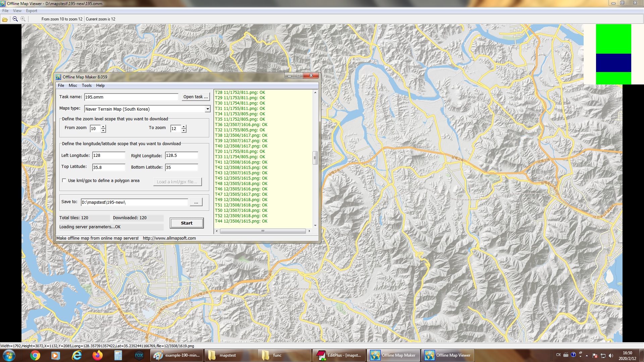Open the Action Center flag icon
Image resolution: width=644 pixels, height=362 pixels.
595,356
